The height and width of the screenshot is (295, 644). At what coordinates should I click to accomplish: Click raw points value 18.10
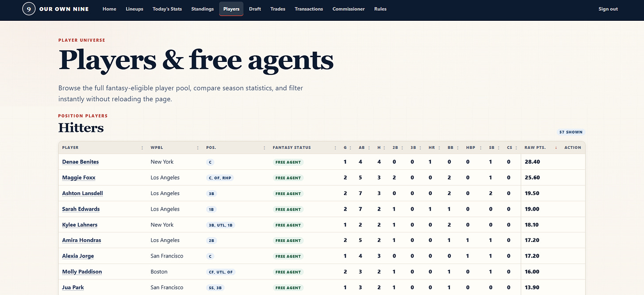(532, 225)
